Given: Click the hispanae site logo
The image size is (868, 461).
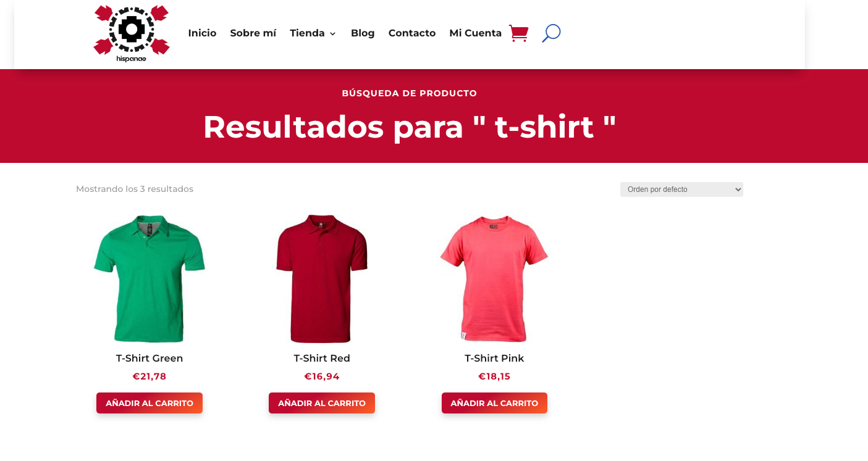Looking at the screenshot, I should point(132,34).
